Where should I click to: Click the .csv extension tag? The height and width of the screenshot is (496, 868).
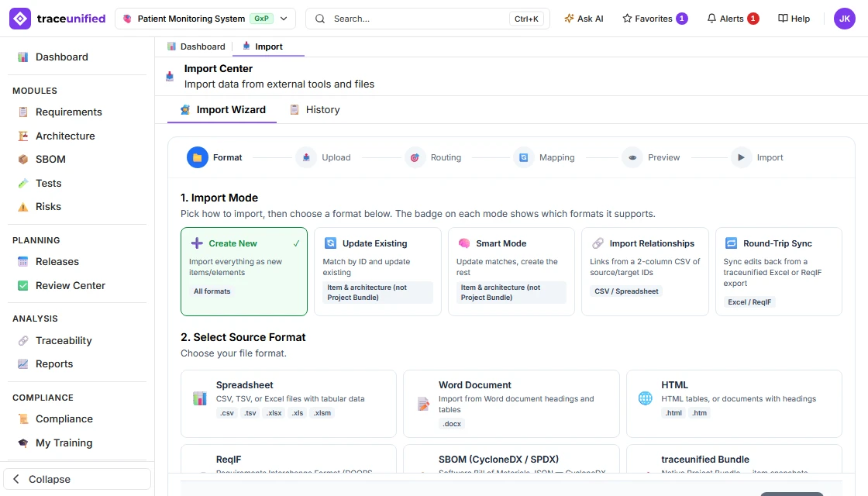(227, 413)
